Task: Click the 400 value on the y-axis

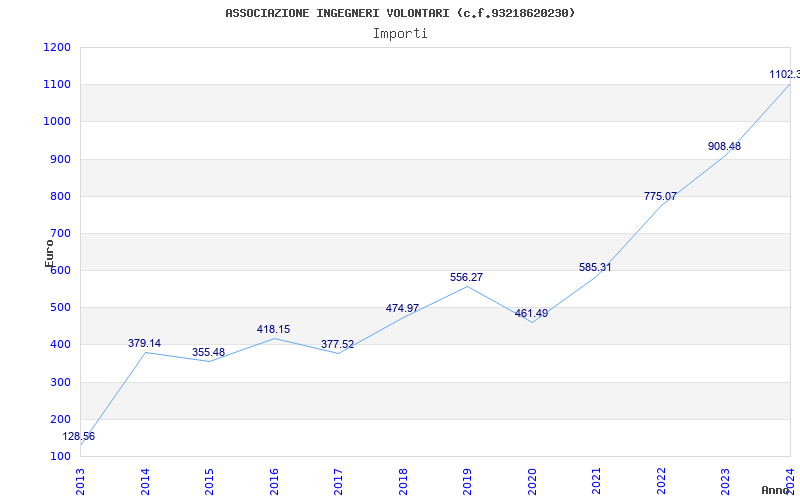Action: (x=60, y=345)
